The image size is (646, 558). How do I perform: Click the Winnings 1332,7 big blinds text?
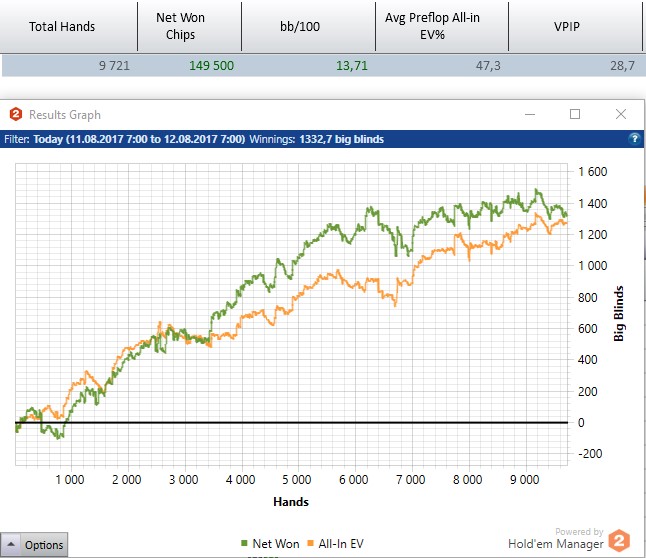pos(316,139)
